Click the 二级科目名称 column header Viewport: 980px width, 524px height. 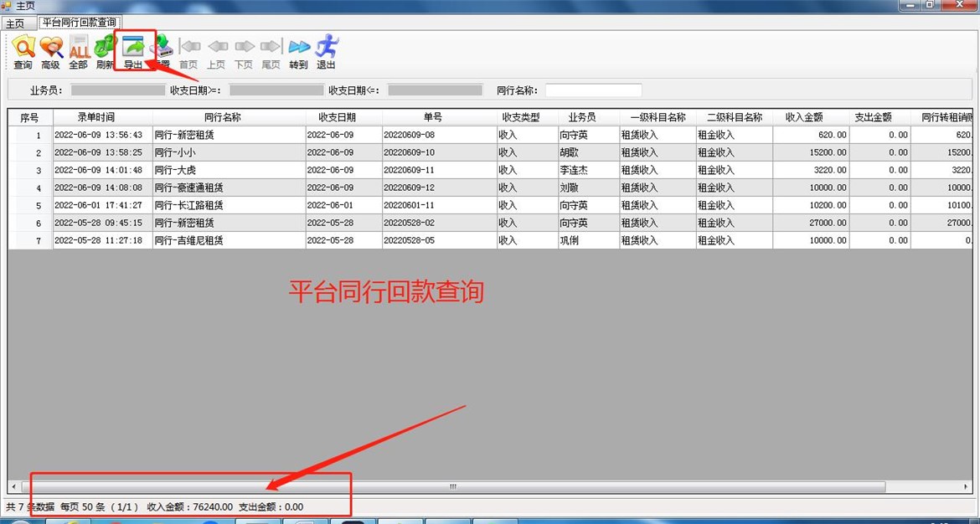[735, 117]
